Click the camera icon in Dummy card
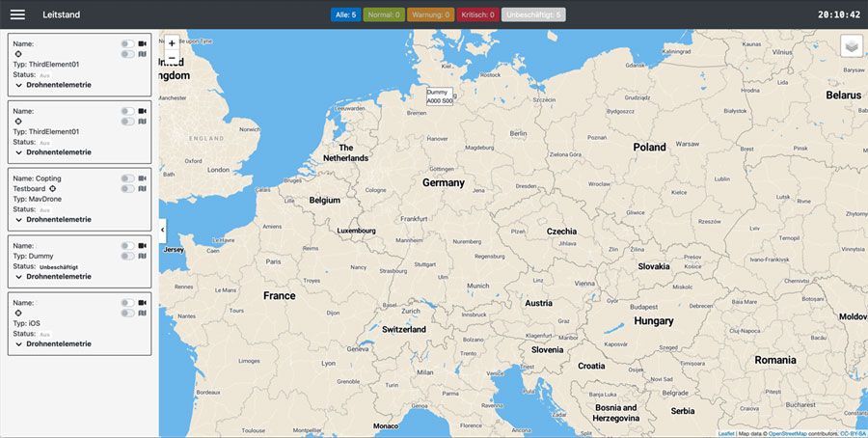The height and width of the screenshot is (438, 868). coord(142,246)
